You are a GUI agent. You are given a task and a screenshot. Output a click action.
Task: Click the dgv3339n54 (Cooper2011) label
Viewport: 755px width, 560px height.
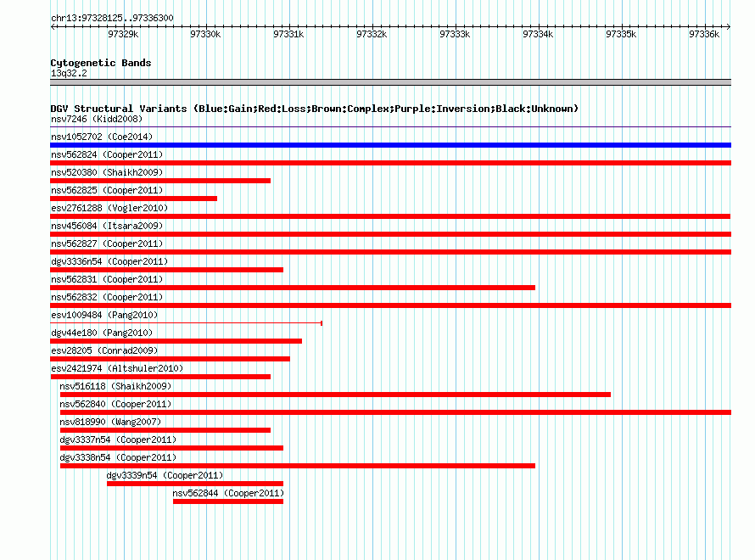tap(165, 475)
